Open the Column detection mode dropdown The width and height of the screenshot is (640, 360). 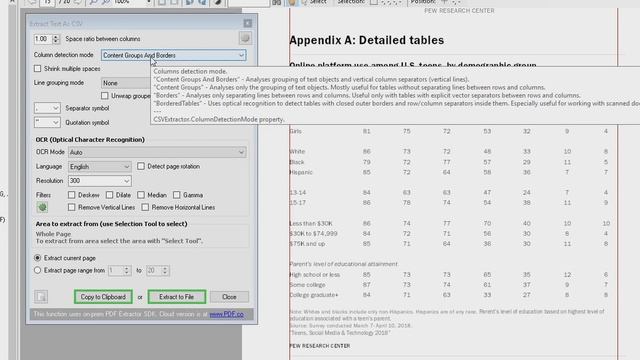(x=174, y=55)
